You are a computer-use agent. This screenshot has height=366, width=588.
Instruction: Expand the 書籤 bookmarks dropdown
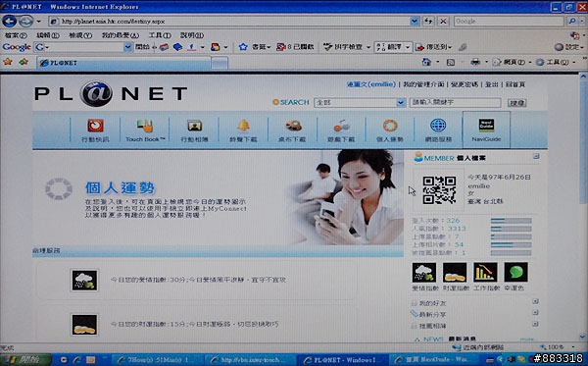[x=269, y=47]
